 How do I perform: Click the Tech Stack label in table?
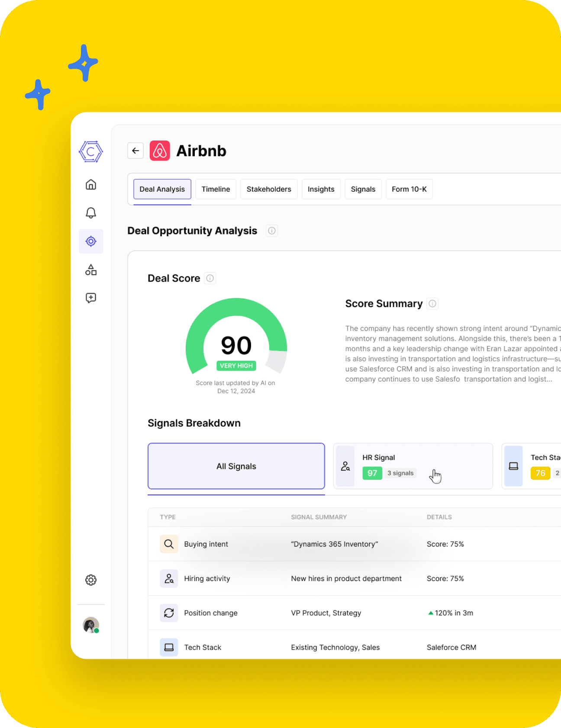click(203, 648)
